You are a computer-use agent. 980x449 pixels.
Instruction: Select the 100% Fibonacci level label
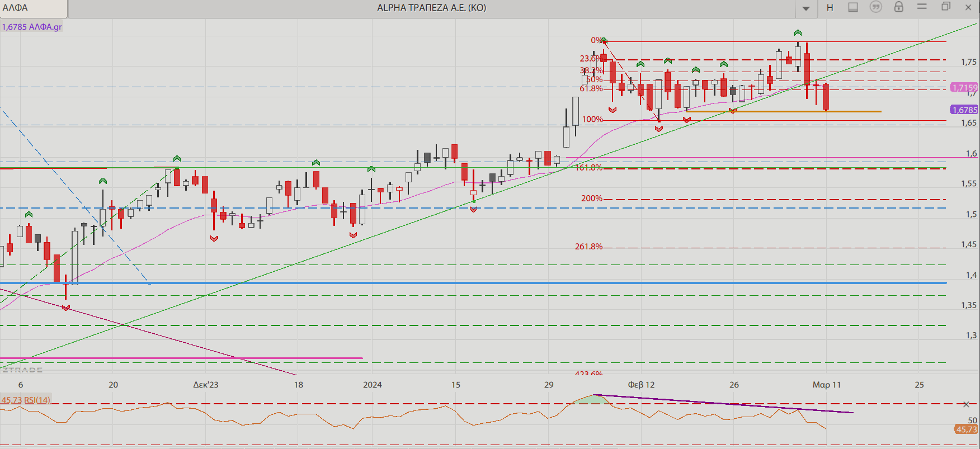(x=592, y=119)
